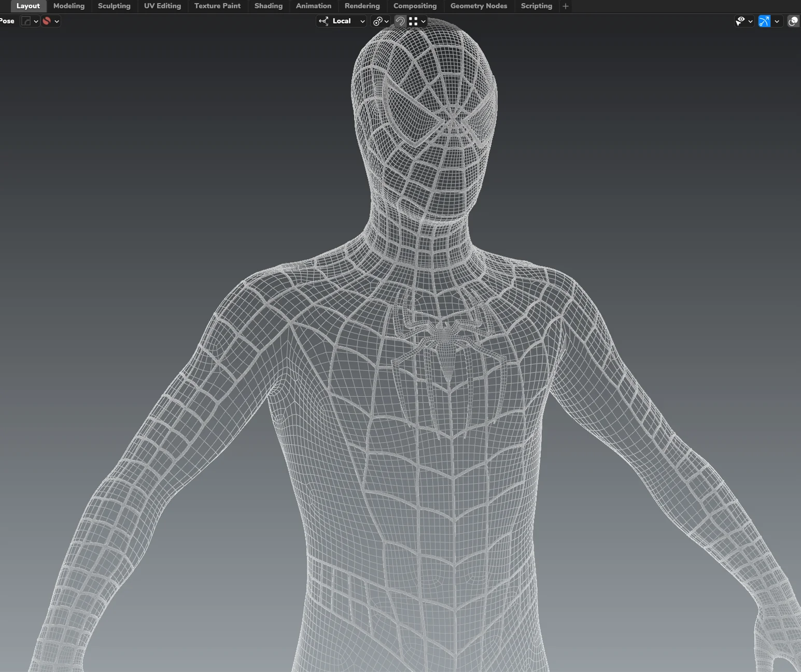Screen dimensions: 801x672
Task: Add a new workspace with the plus button
Action: [565, 6]
